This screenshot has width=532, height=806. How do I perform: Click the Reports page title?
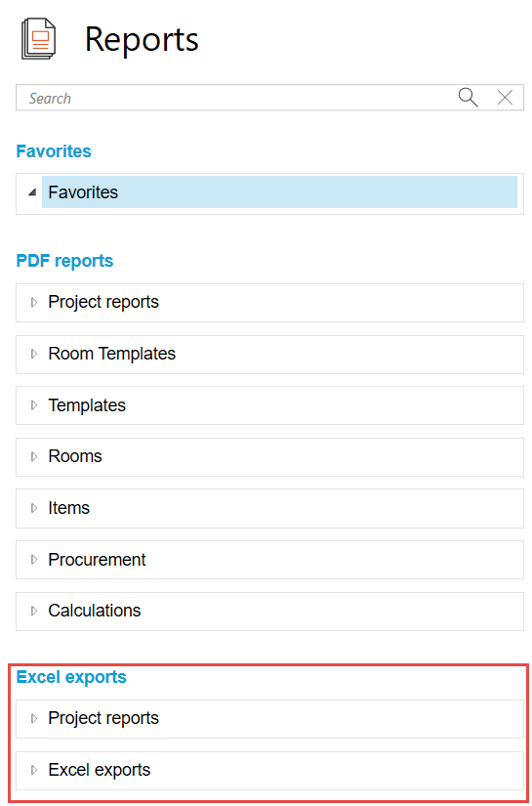142,40
